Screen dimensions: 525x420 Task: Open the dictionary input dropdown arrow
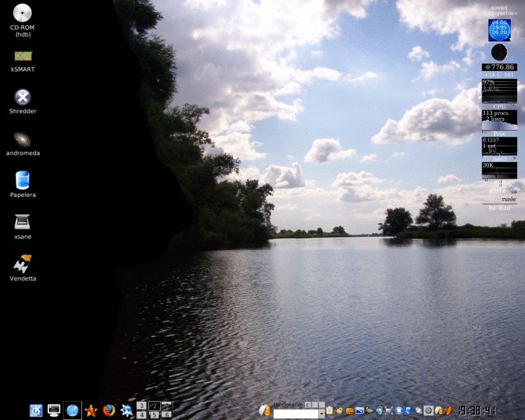[x=322, y=414]
